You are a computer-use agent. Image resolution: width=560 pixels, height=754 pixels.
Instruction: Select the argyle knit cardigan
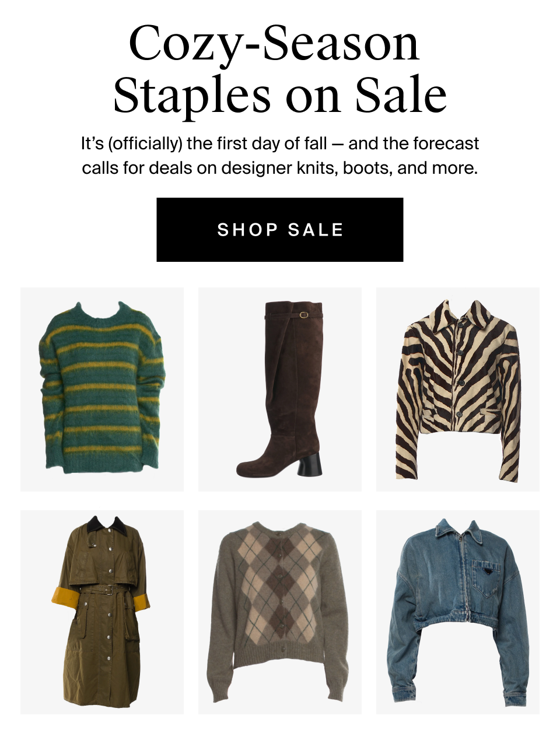coord(279,612)
